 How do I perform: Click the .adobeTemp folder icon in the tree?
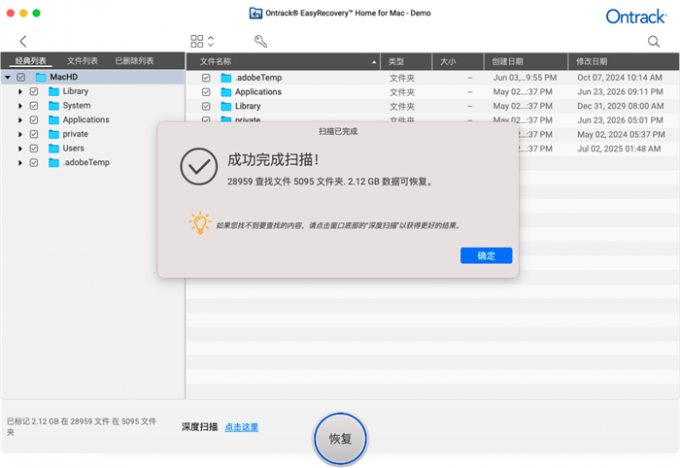(54, 163)
